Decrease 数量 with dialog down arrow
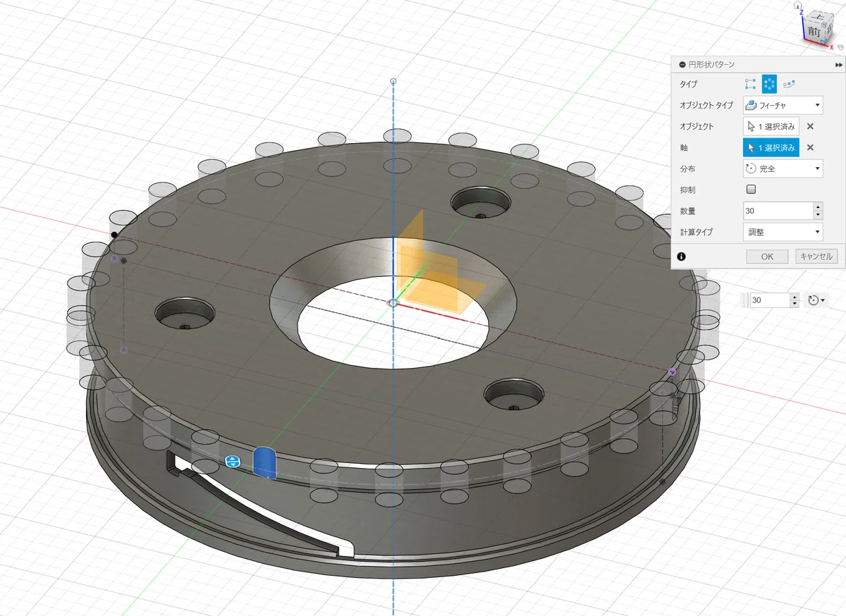This screenshot has height=616, width=846. [x=818, y=215]
